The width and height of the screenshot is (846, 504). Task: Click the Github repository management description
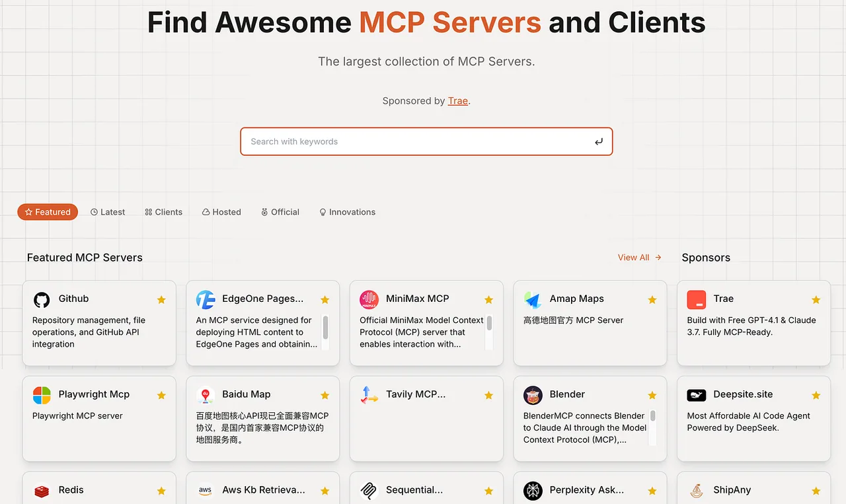coord(89,332)
